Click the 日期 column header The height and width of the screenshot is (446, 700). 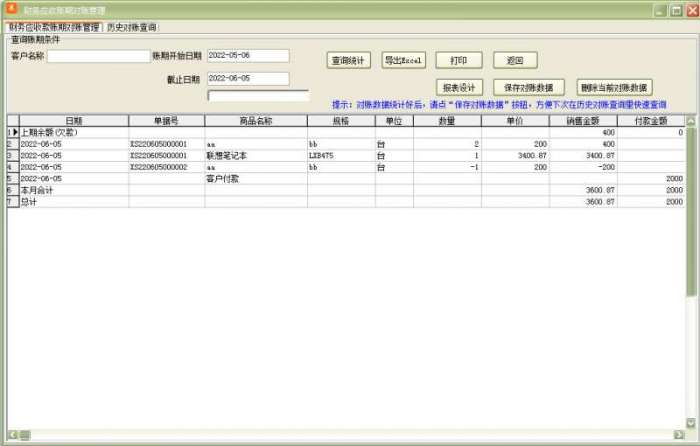(74, 121)
